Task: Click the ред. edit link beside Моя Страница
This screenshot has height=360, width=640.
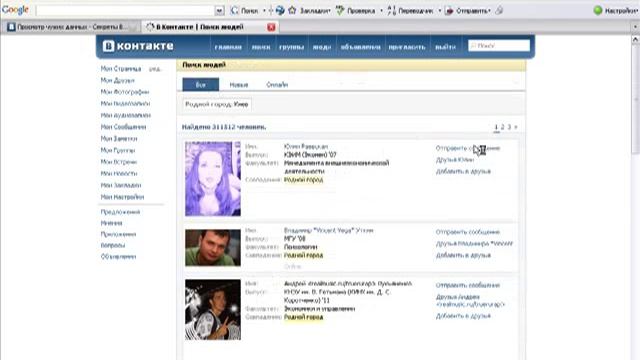Action: [155, 69]
